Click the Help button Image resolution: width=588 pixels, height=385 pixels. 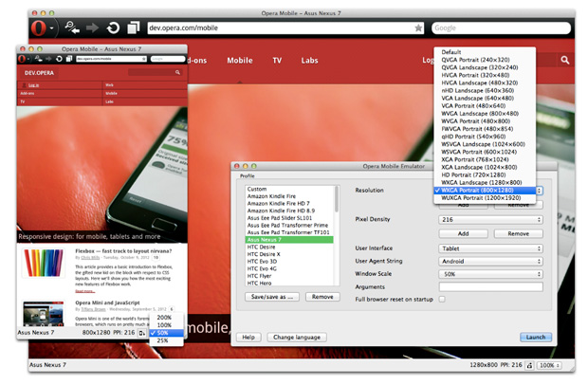(248, 337)
